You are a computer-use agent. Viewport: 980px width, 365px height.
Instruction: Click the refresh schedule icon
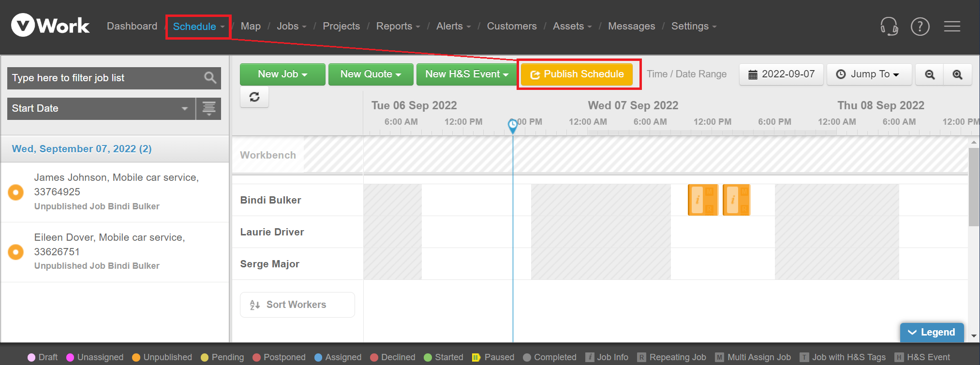coord(254,97)
